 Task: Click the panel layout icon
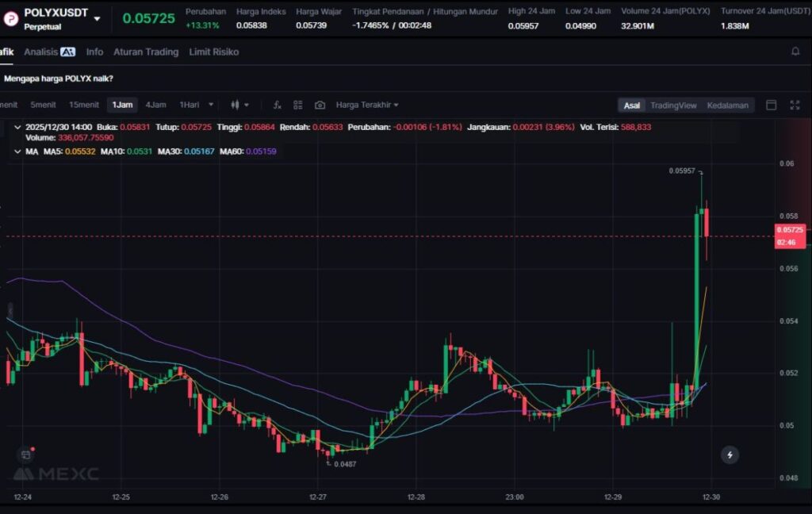click(x=771, y=105)
